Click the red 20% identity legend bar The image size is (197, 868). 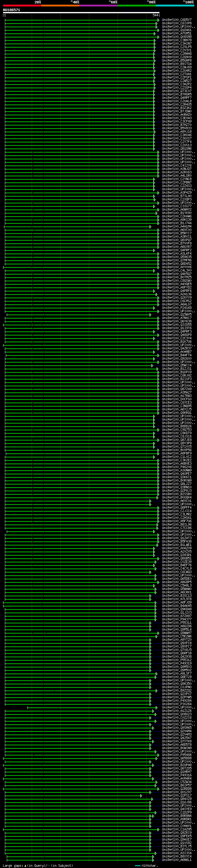[x=22, y=6]
